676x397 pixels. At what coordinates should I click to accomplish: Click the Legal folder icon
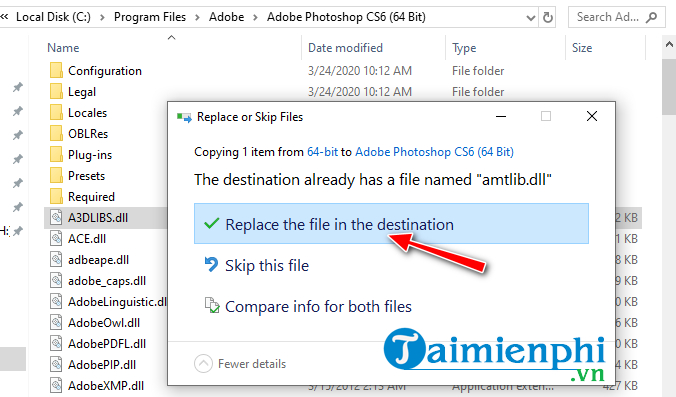tap(56, 91)
